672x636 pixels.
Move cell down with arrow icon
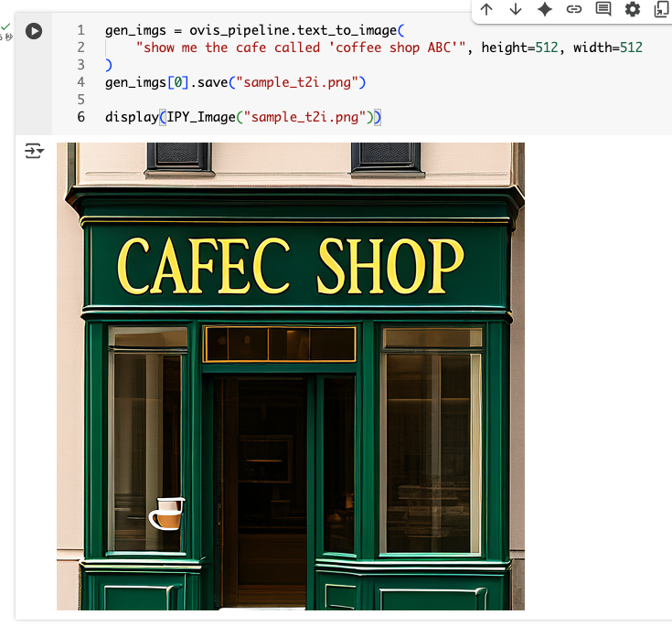pos(516,9)
